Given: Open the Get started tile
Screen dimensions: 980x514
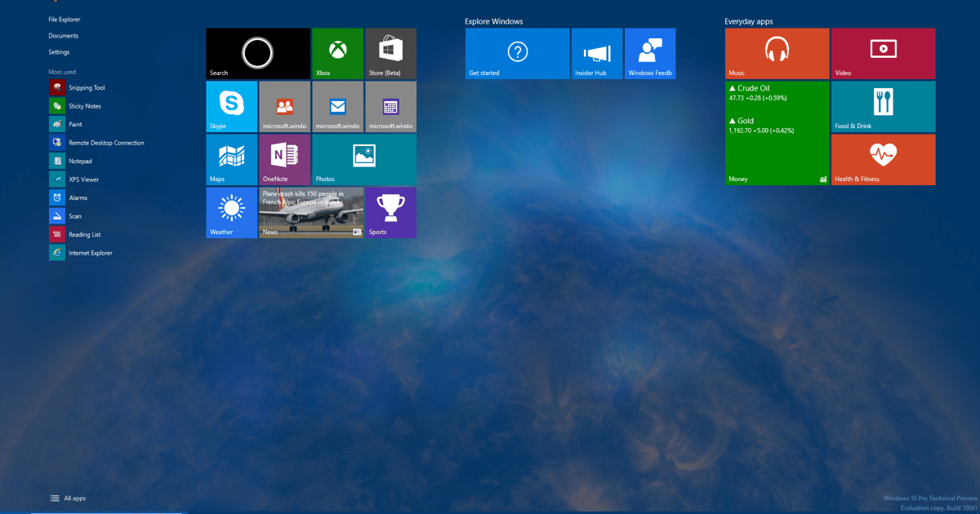Looking at the screenshot, I should tap(517, 53).
